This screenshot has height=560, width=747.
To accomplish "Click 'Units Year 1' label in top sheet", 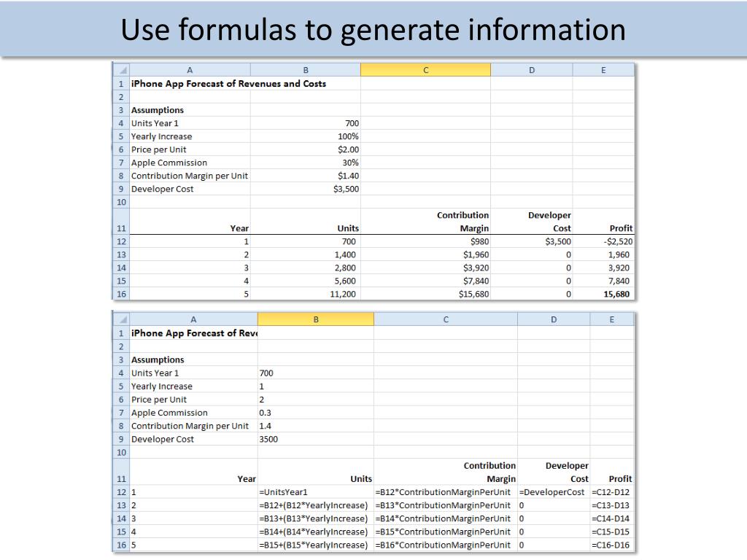I will pyautogui.click(x=155, y=123).
